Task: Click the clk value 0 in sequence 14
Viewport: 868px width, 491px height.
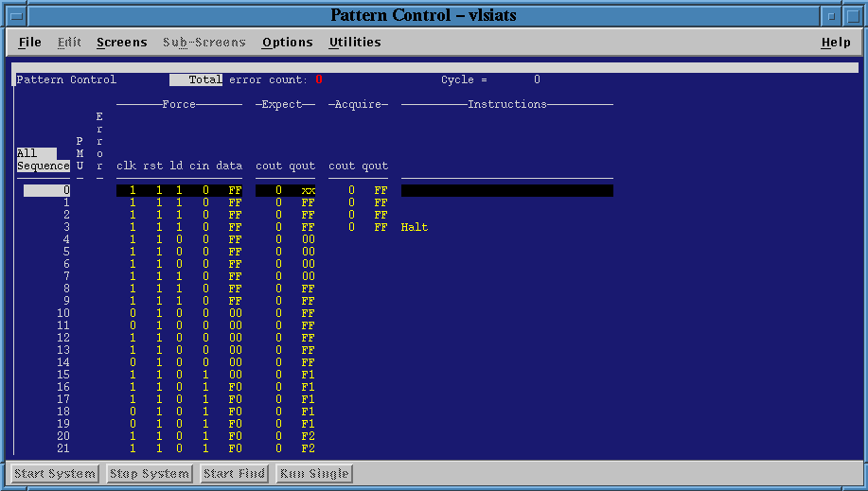Action: click(x=133, y=362)
